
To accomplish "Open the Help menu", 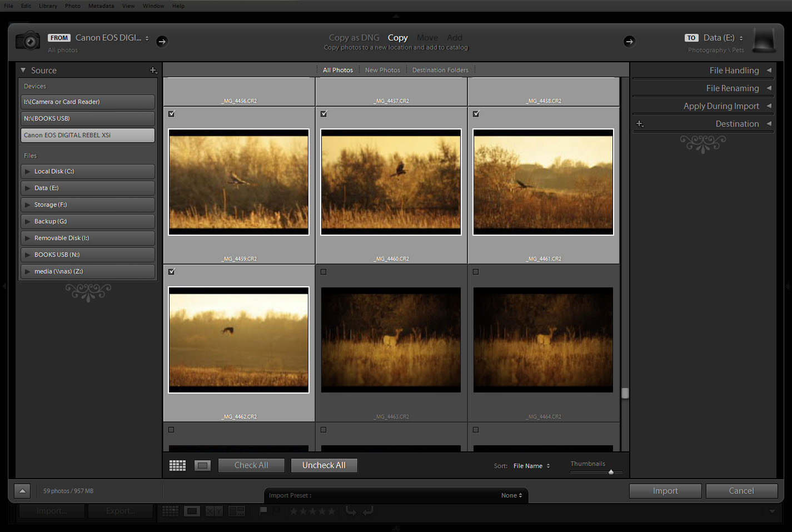I will (x=178, y=6).
